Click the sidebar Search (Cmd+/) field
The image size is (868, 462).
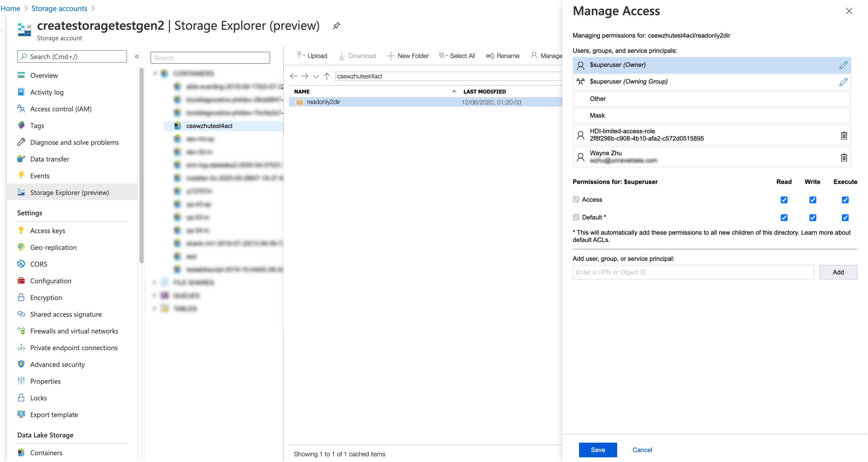point(72,57)
